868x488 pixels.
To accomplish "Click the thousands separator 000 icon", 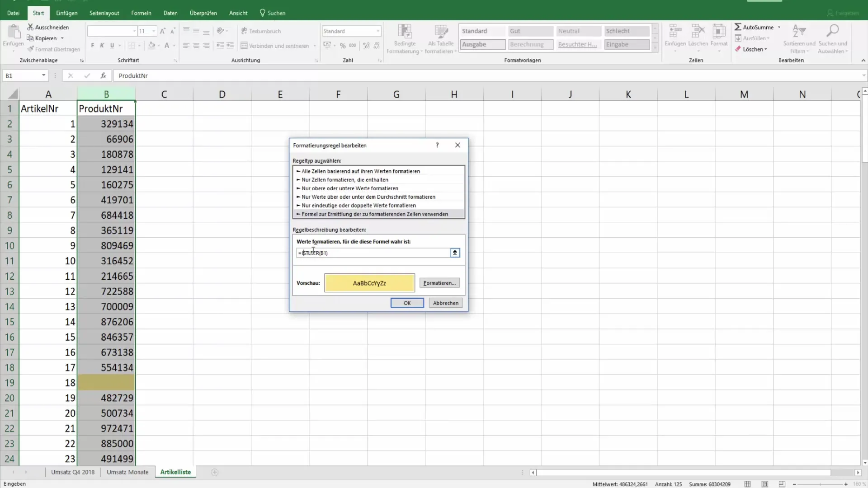I will coord(353,46).
